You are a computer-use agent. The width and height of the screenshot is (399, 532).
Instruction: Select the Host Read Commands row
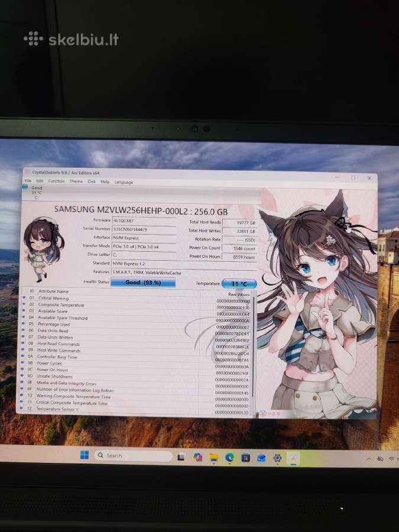click(x=137, y=345)
